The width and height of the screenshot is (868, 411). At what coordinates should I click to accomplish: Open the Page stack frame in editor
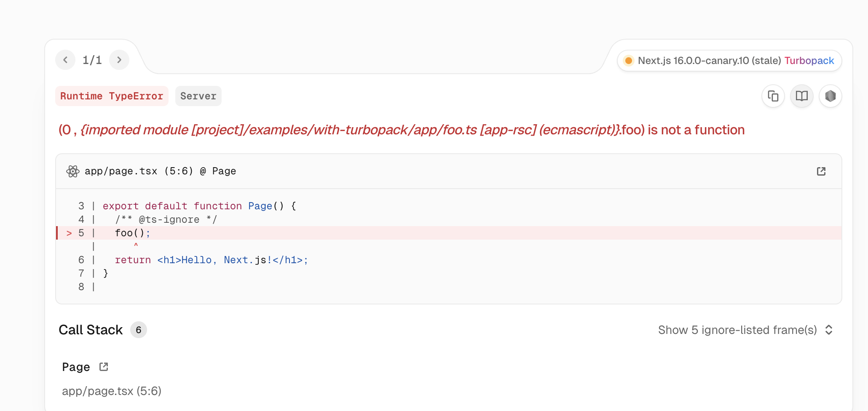click(x=104, y=367)
